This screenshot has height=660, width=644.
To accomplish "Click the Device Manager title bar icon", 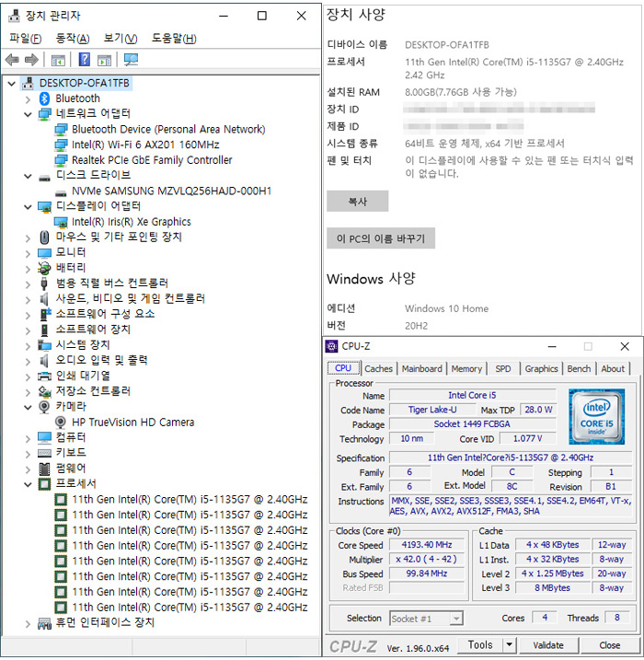I will [x=15, y=16].
